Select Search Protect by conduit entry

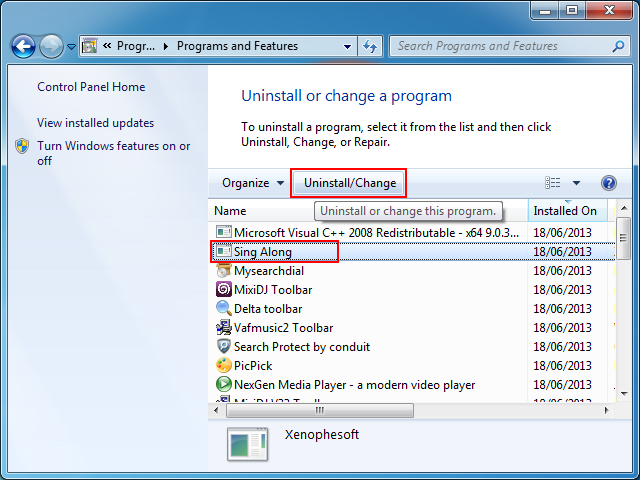pyautogui.click(x=412, y=347)
